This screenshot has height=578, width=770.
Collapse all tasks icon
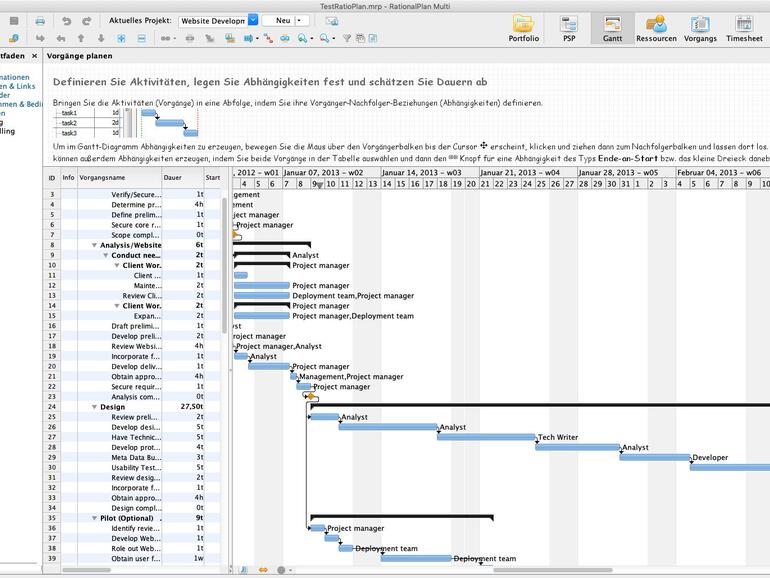coord(141,38)
